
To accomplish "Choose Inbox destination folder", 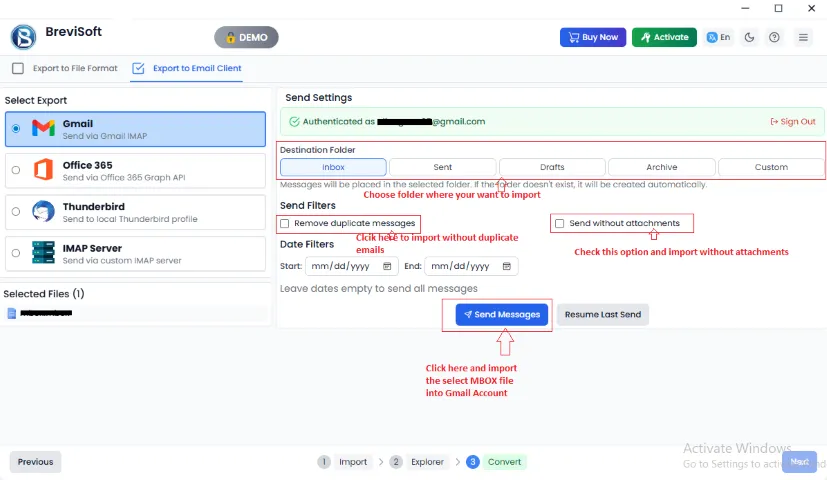I will pyautogui.click(x=333, y=167).
